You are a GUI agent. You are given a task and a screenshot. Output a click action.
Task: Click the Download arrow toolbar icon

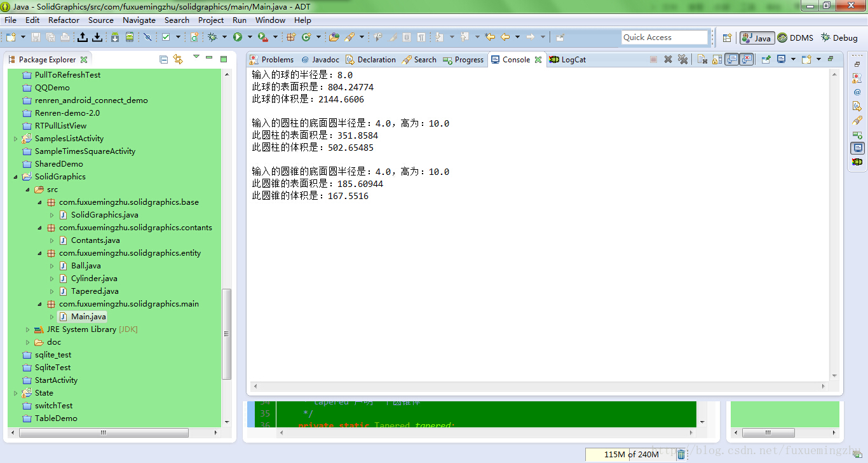point(97,37)
